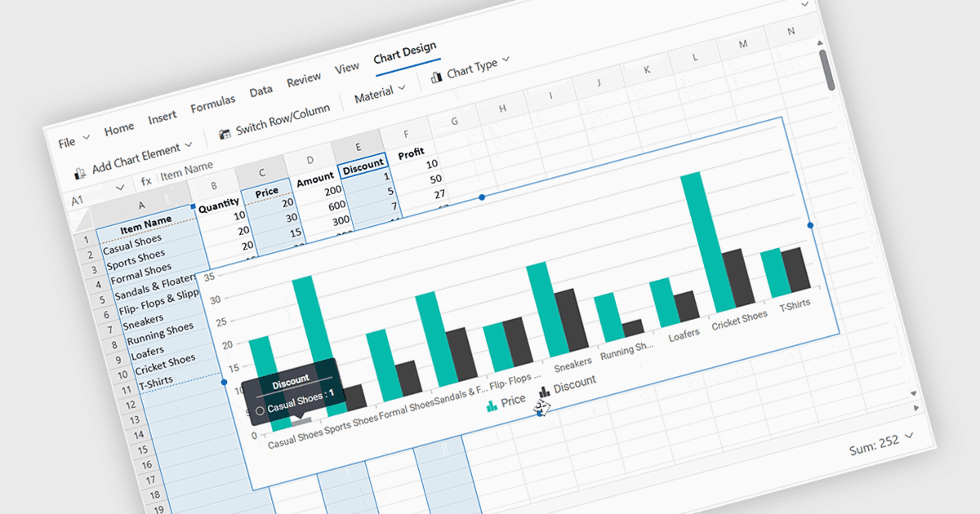Open the Data tab

click(261, 91)
